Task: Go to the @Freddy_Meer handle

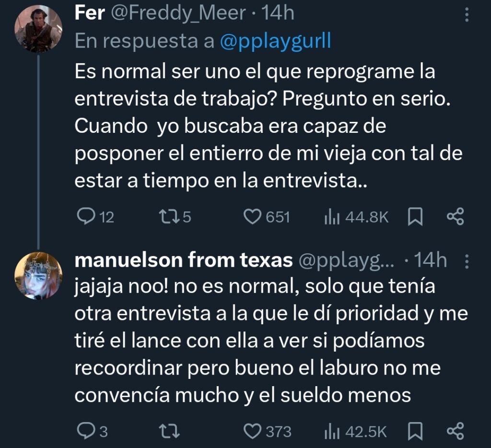Action: pyautogui.click(x=178, y=13)
